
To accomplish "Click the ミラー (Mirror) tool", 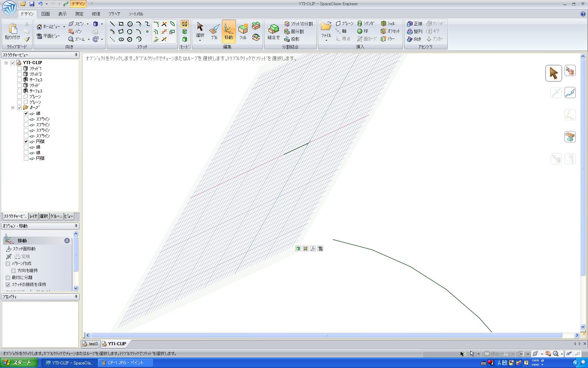I will click(x=388, y=39).
